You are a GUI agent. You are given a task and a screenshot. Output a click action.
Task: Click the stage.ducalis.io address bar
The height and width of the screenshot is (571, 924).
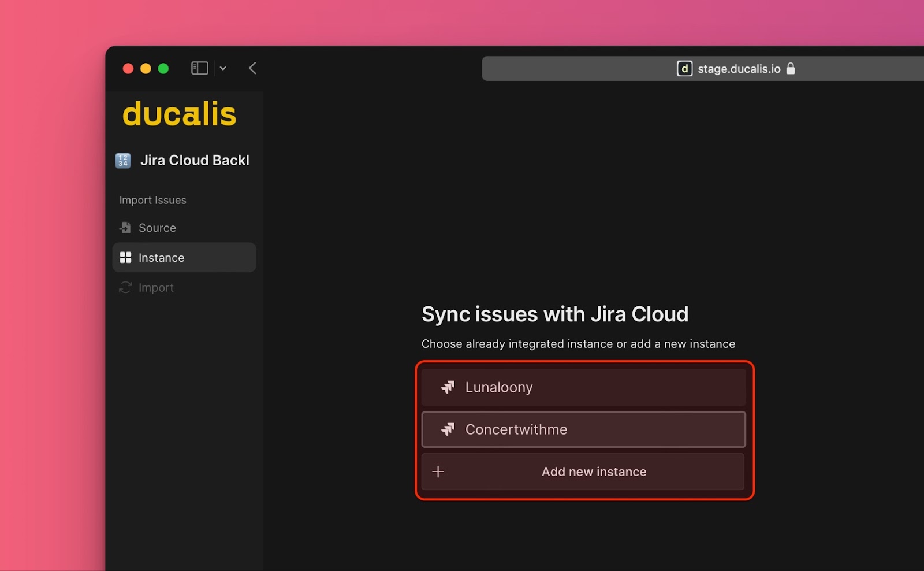pos(703,69)
